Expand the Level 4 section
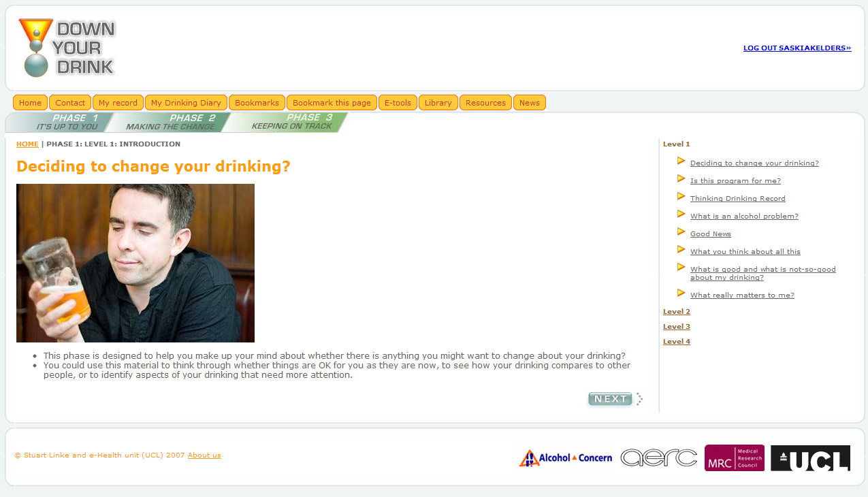The image size is (868, 497). click(x=676, y=342)
